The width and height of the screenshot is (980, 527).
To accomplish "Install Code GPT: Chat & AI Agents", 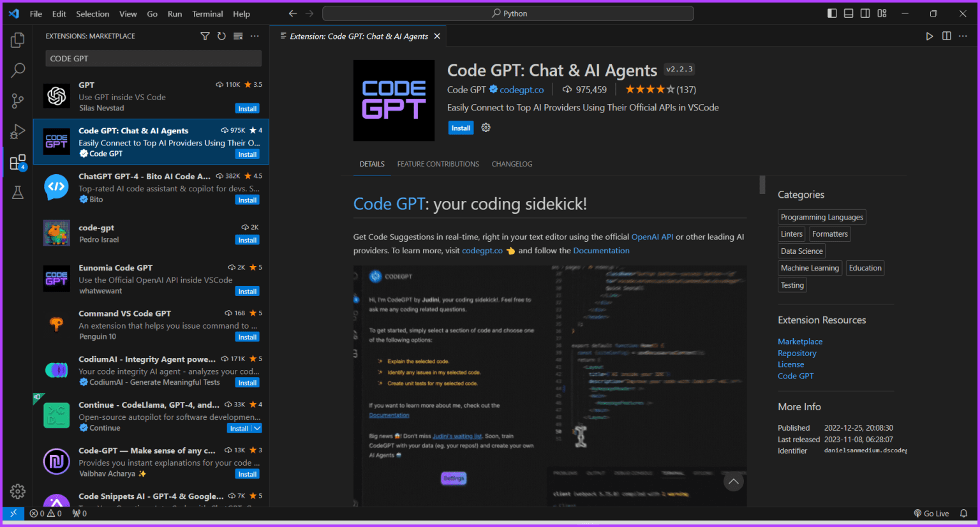I will 461,128.
